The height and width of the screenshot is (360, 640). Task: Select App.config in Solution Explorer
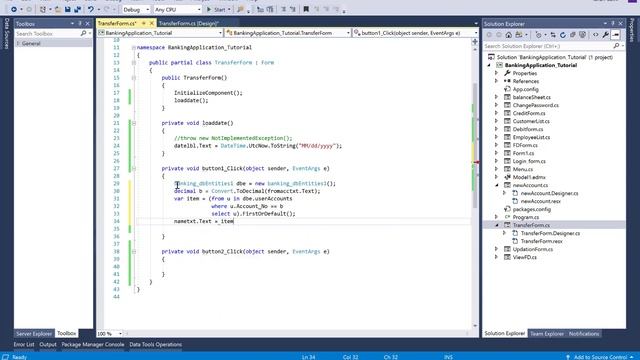[525, 89]
